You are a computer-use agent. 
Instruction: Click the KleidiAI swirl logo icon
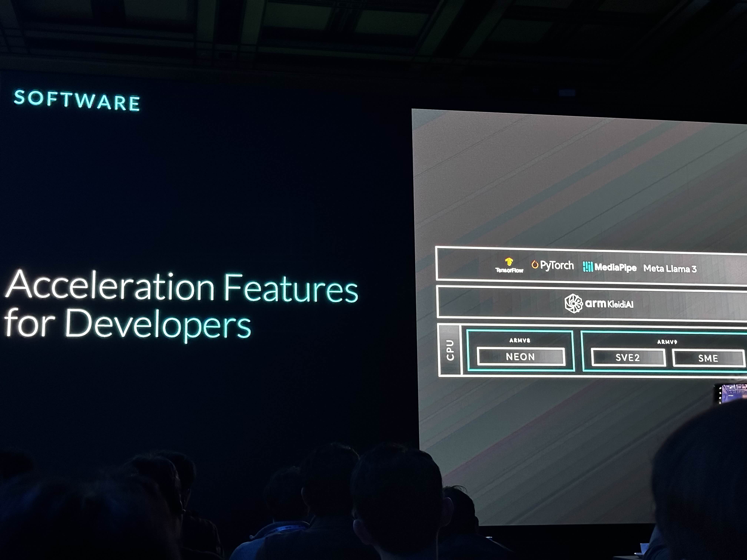(x=573, y=303)
